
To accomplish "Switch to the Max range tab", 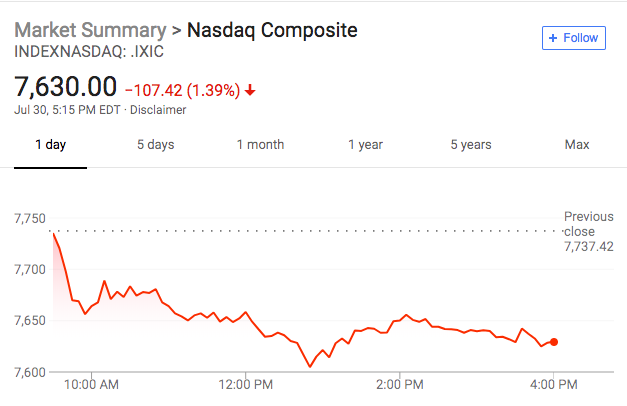I will coord(576,145).
